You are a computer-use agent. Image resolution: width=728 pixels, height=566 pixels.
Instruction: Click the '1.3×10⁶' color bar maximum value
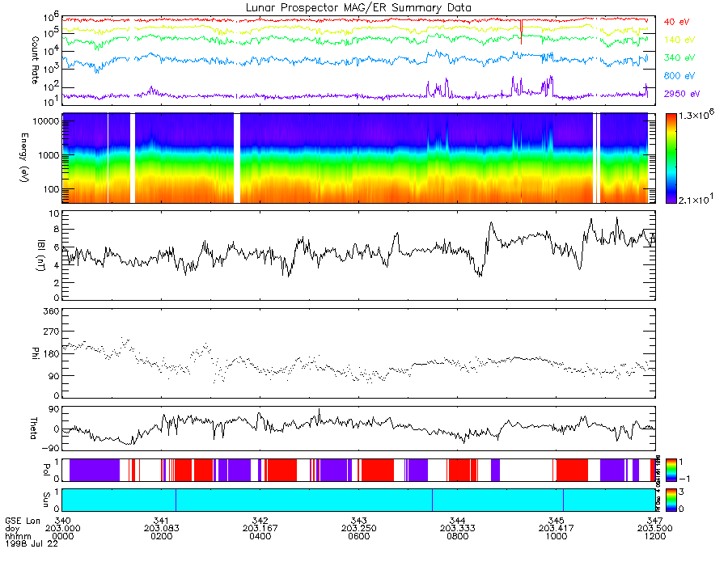pos(696,115)
